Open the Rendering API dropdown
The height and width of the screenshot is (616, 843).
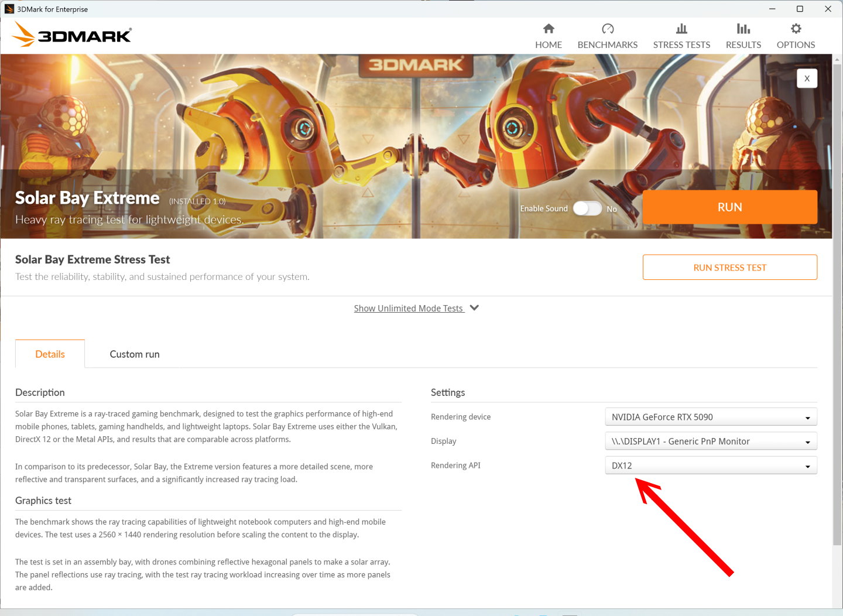point(711,466)
